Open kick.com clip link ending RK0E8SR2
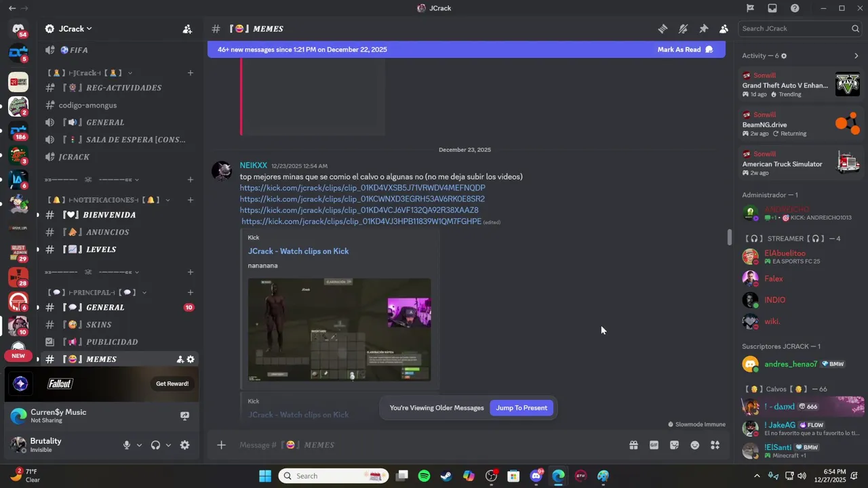The height and width of the screenshot is (488, 868). point(362,199)
